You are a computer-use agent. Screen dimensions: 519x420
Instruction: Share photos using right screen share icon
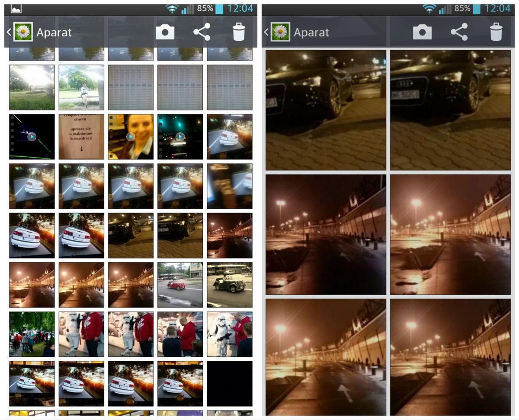[459, 32]
